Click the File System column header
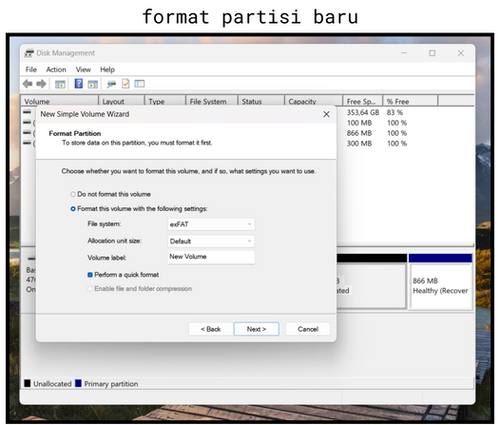This screenshot has height=425, width=500. coord(212,101)
